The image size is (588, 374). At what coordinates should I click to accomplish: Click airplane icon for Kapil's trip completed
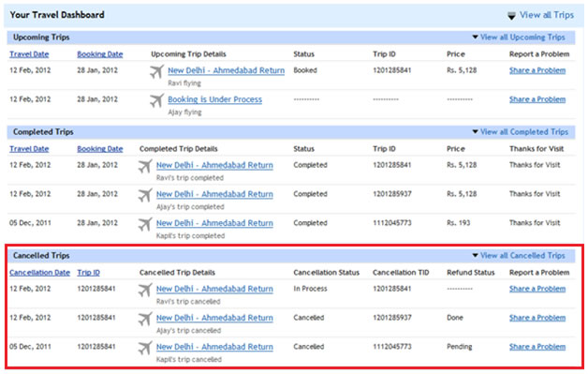coord(145,224)
